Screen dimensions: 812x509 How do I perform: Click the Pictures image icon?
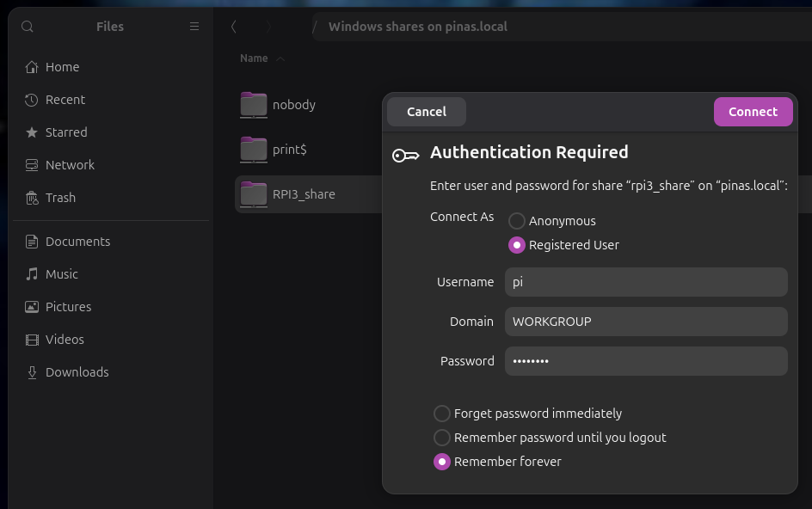pyautogui.click(x=32, y=307)
